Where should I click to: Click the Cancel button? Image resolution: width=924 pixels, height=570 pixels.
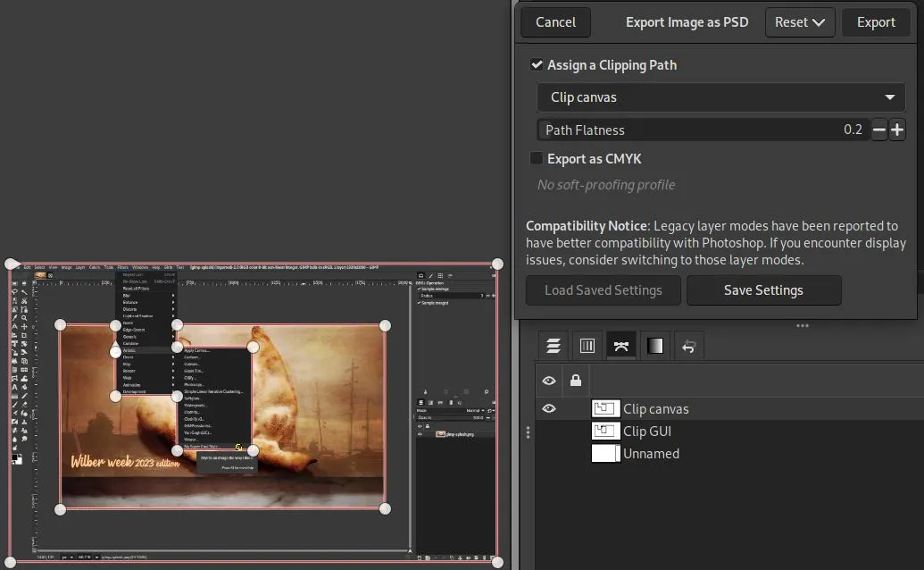555,21
